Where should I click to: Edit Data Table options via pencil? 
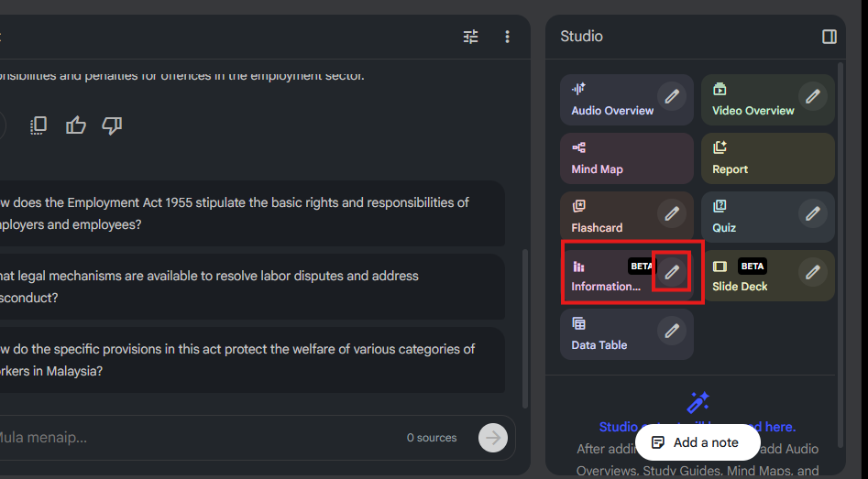672,331
